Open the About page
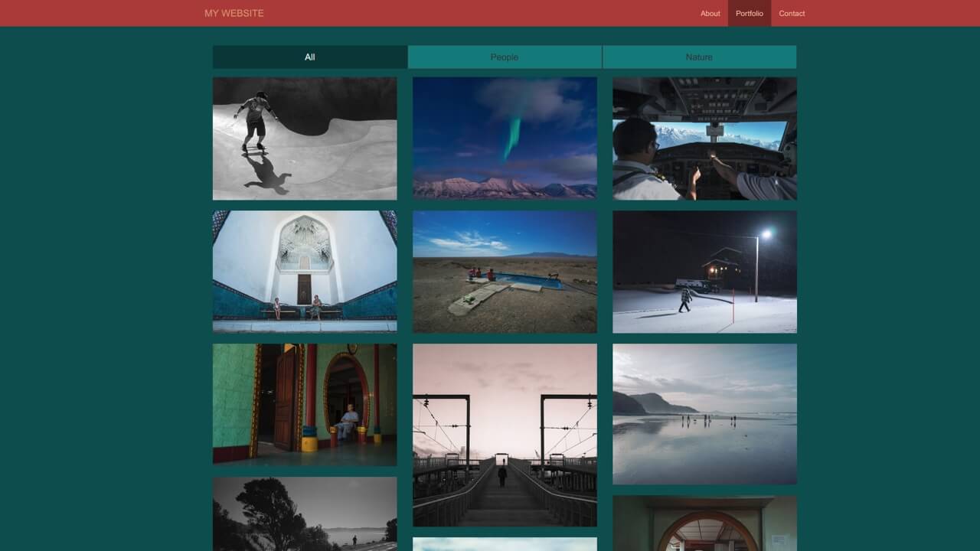Image resolution: width=980 pixels, height=551 pixels. pyautogui.click(x=709, y=13)
